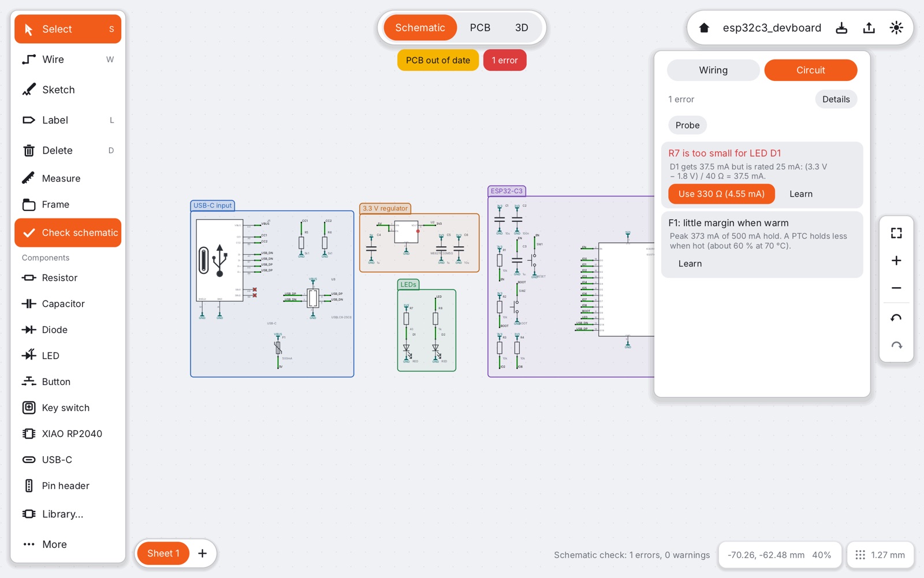Viewport: 924px width, 578px height.
Task: Open Sheet 1 tab
Action: coord(163,553)
